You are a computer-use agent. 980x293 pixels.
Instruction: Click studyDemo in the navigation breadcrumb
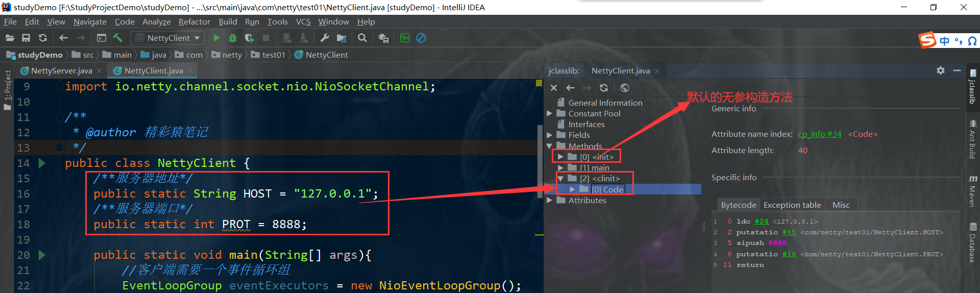[34, 55]
